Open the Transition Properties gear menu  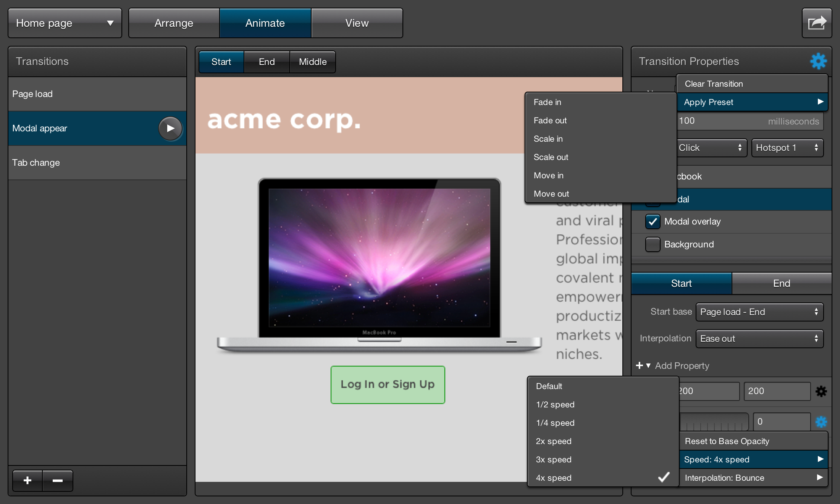(x=818, y=61)
